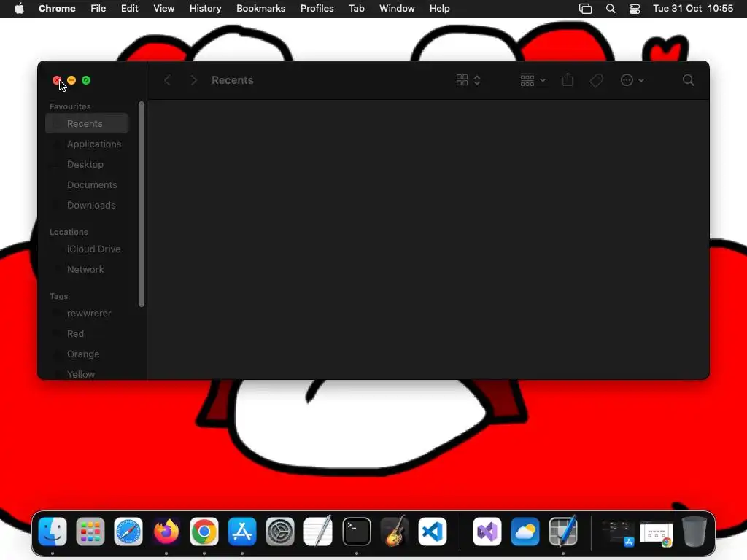The height and width of the screenshot is (560, 747).
Task: Launch Safari from the Dock
Action: 128,532
